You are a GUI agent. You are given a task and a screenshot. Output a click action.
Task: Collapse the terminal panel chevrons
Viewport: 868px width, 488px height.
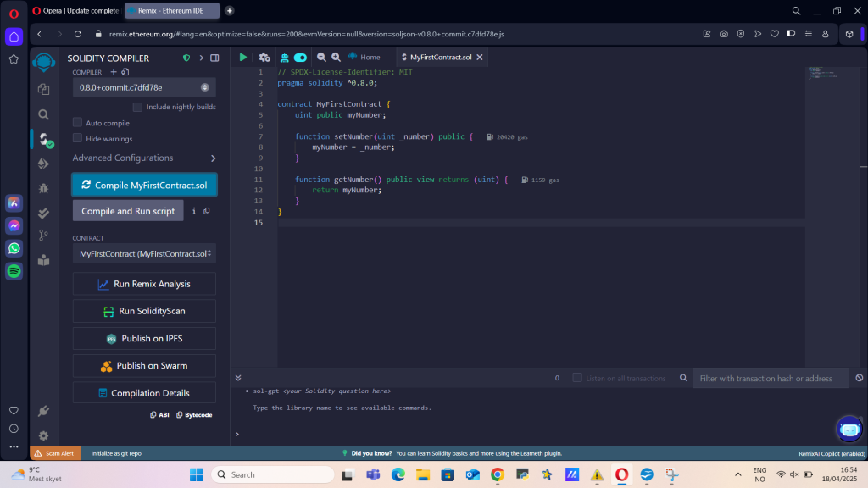(x=238, y=378)
